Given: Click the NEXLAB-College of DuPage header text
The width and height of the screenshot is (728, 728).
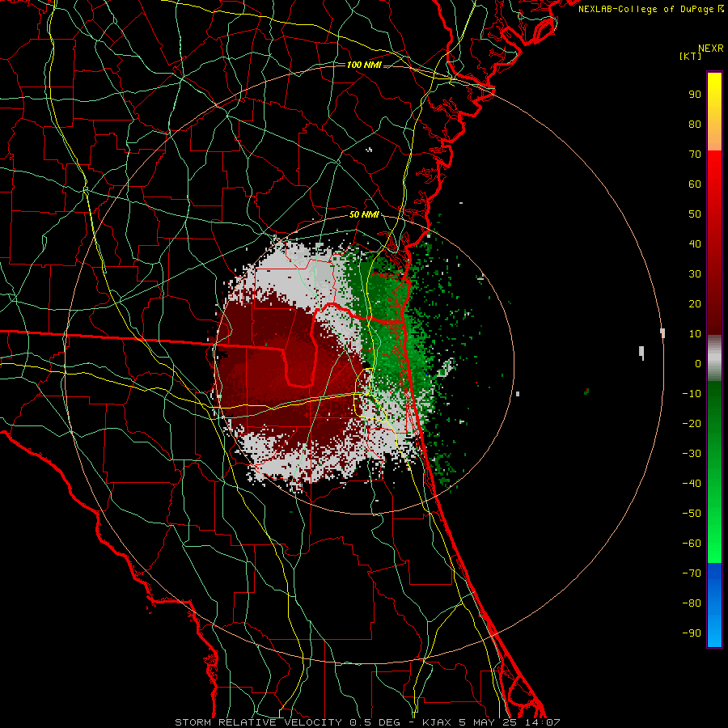Looking at the screenshot, I should (x=650, y=9).
